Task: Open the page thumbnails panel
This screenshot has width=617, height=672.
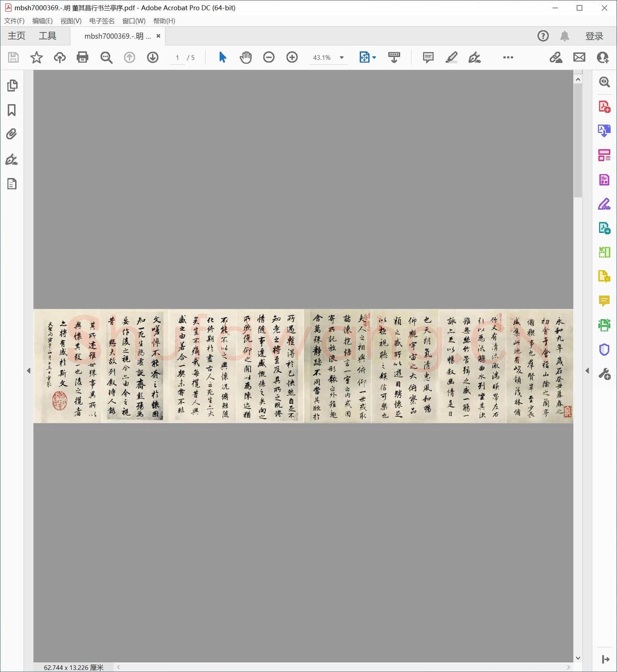Action: [12, 86]
